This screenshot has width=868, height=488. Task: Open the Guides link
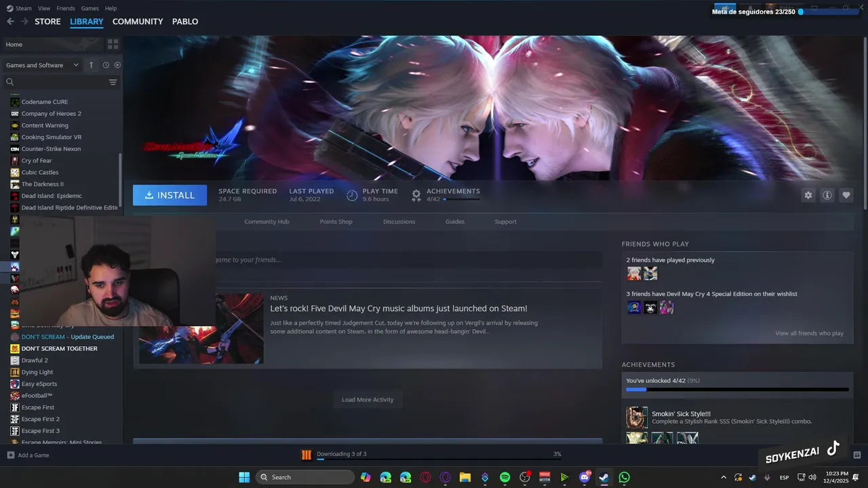[x=455, y=222]
